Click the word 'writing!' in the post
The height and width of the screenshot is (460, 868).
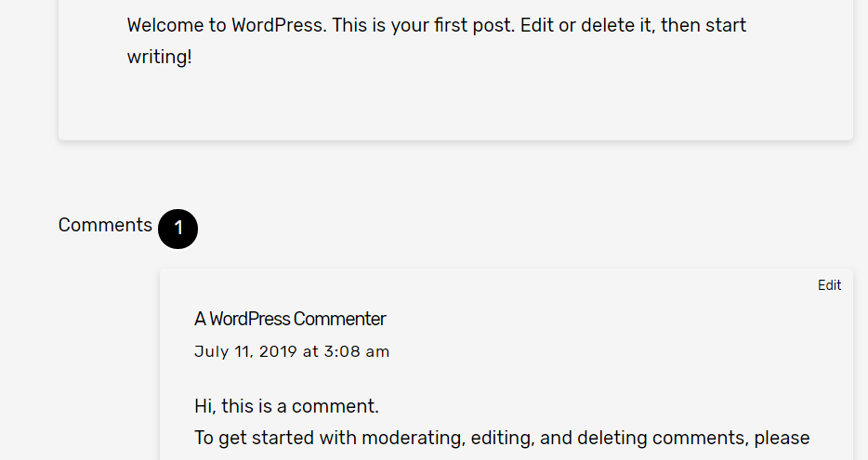point(160,57)
